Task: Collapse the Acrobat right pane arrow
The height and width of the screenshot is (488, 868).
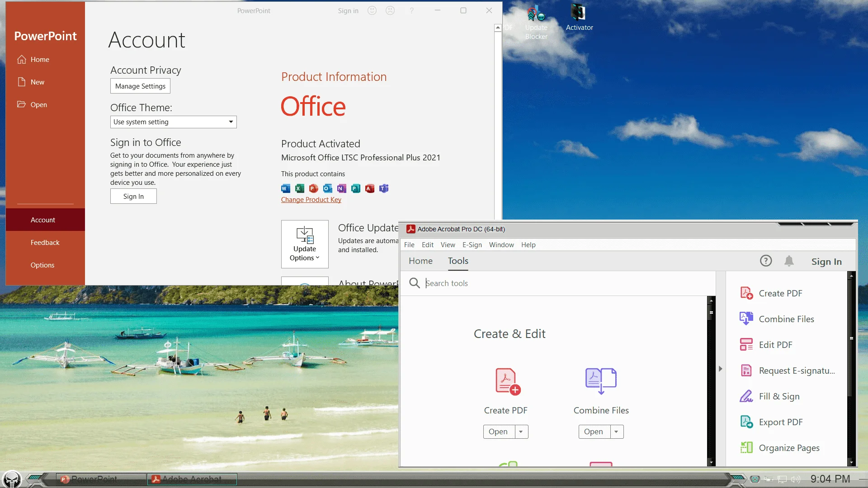Action: (x=721, y=369)
